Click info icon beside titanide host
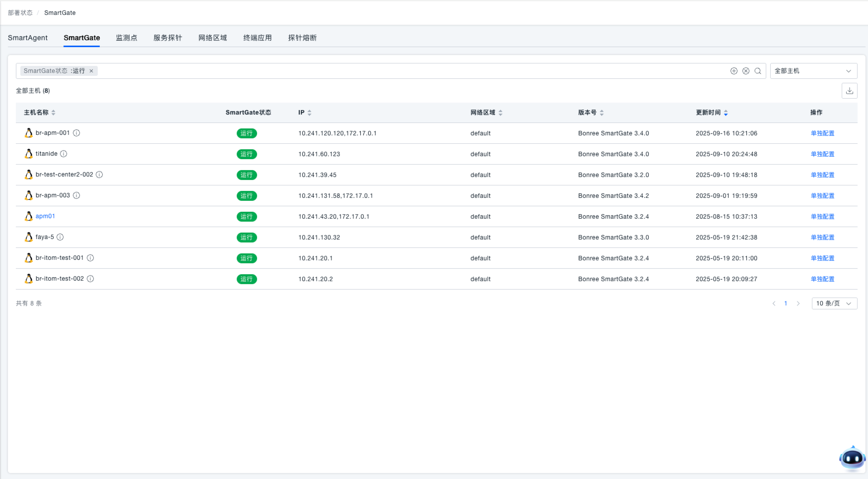 point(64,154)
